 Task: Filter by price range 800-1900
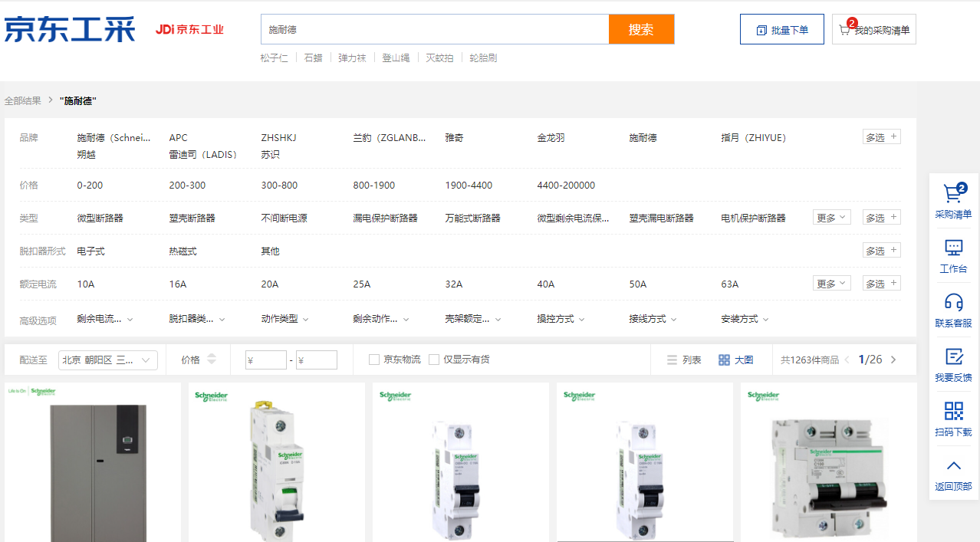point(374,186)
